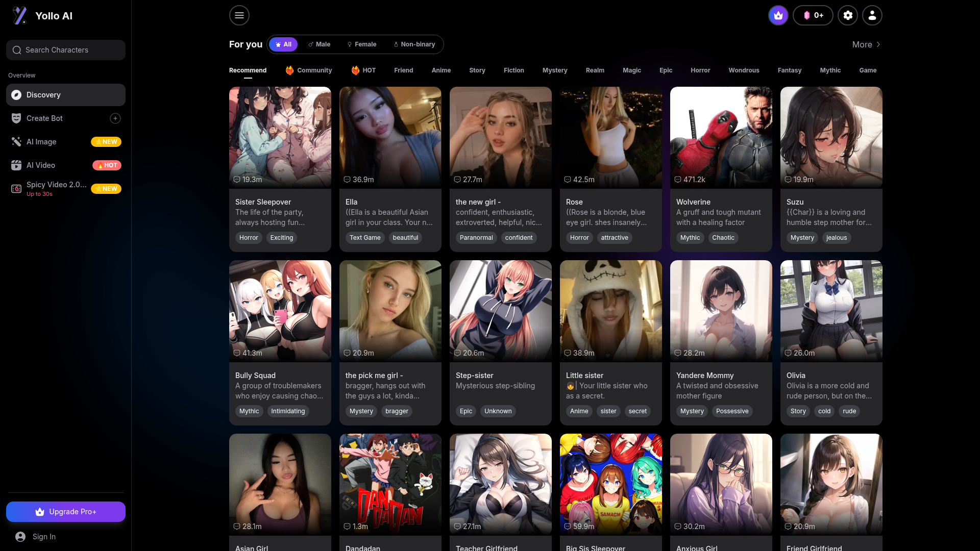Open the Wolverine character thumbnail
Screen dimensions: 980x551
[x=721, y=138]
